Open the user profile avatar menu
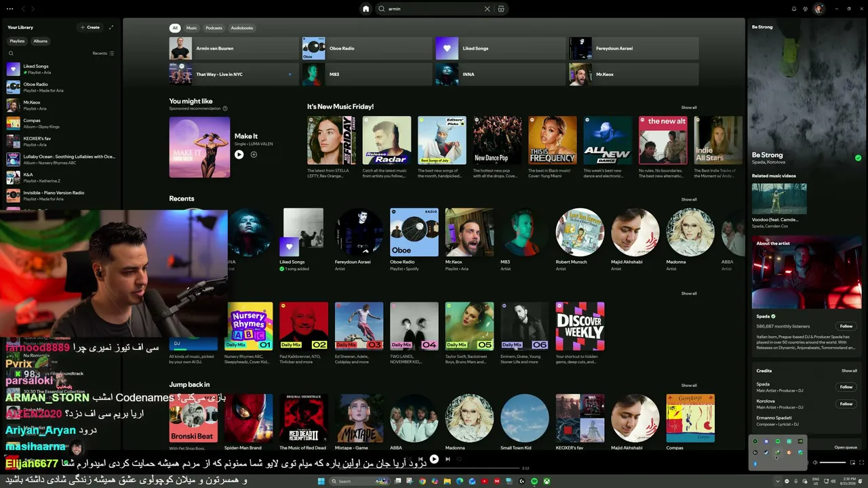 click(818, 9)
